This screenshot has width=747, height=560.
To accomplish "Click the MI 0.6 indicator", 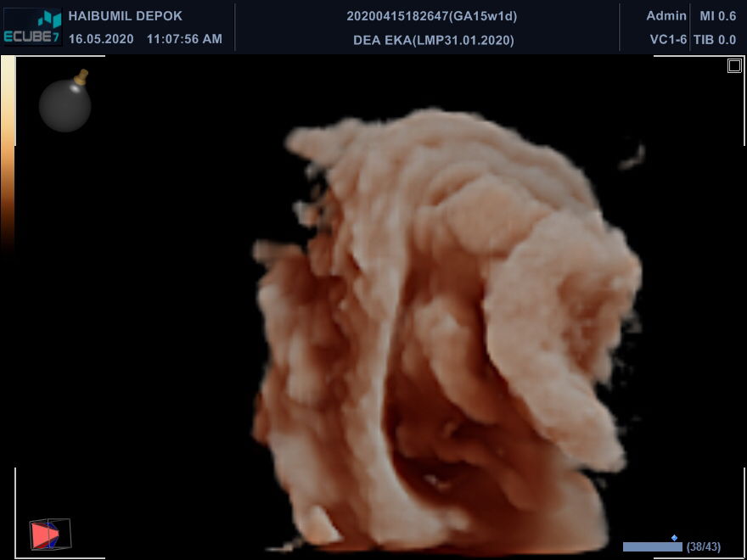I will 717,16.
